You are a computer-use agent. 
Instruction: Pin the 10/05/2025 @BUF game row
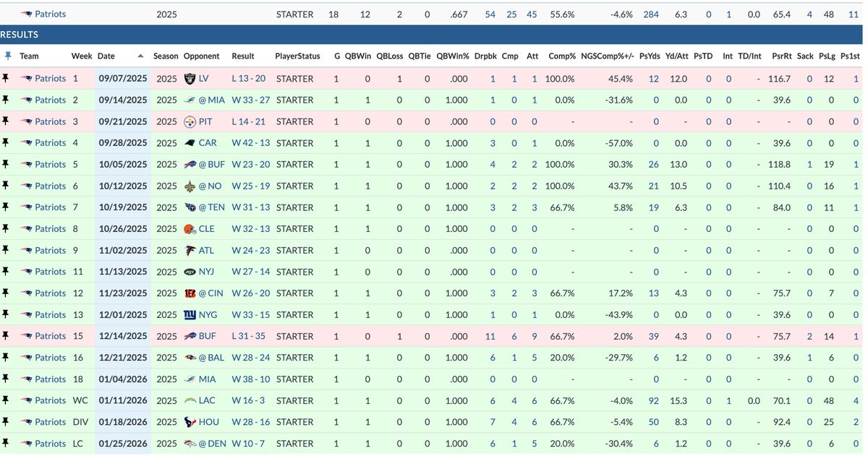pyautogui.click(x=7, y=165)
